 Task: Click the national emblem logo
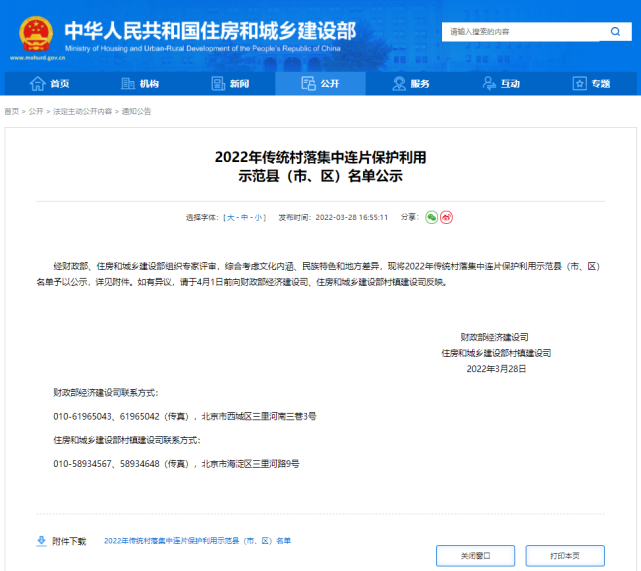point(36,34)
